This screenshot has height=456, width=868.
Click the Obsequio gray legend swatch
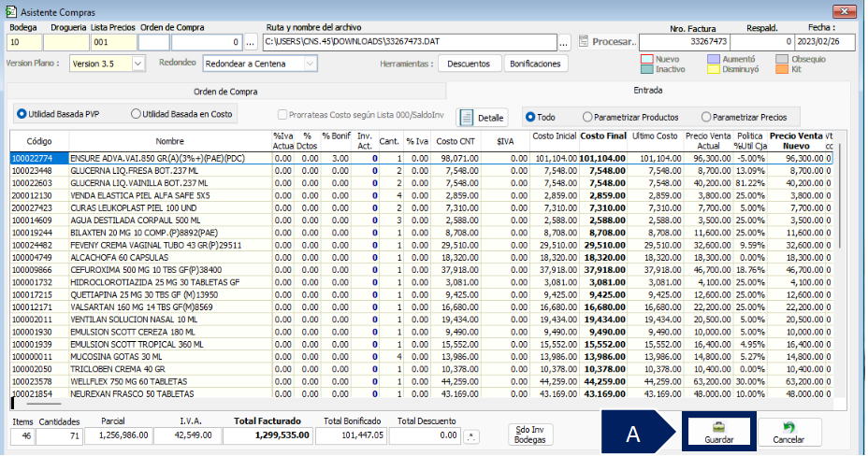782,59
